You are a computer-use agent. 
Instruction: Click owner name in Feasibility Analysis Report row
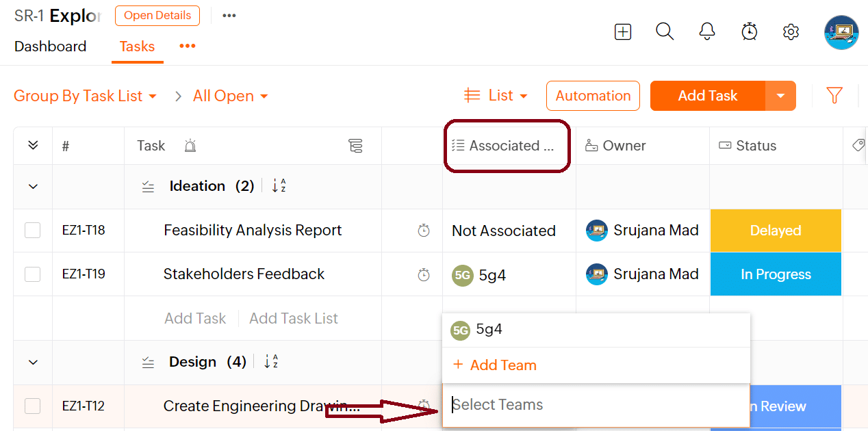[x=656, y=231]
